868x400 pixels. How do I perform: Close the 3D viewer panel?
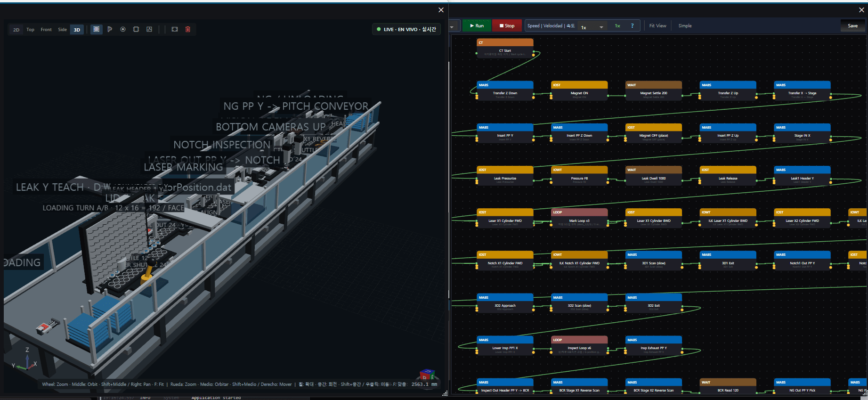click(441, 10)
